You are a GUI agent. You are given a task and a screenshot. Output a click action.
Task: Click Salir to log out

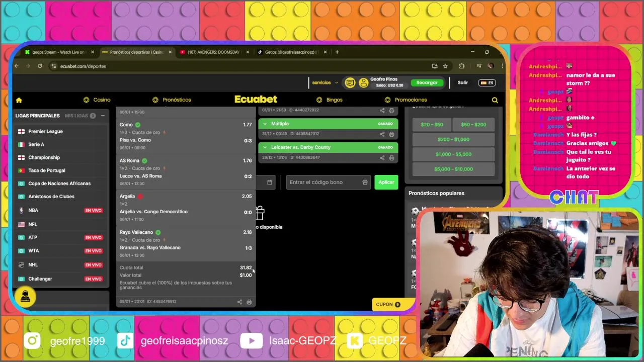click(463, 83)
